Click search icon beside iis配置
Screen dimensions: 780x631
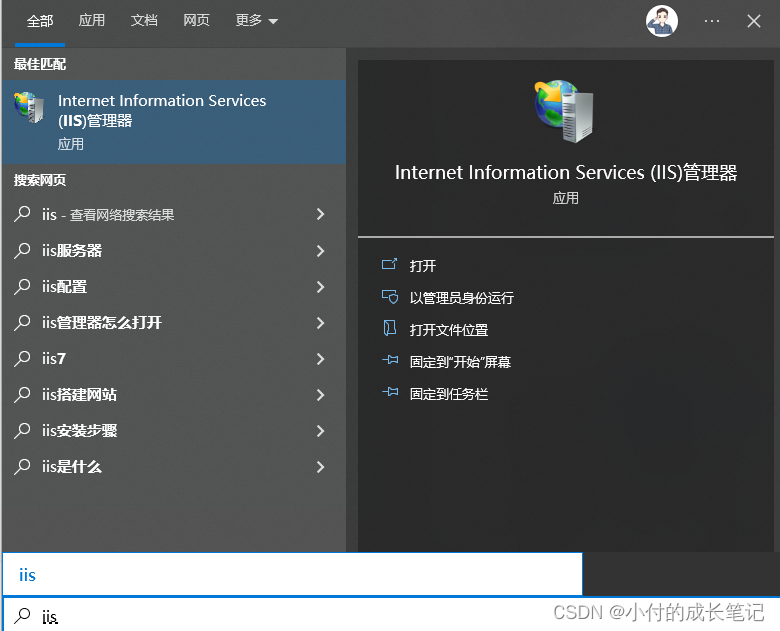click(22, 287)
